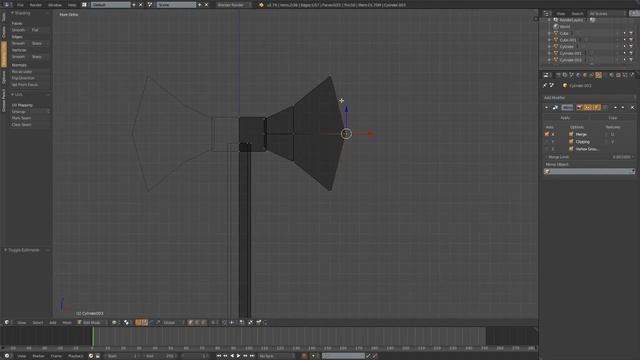Toggle the Vertex Groups option checkbox

coord(571,149)
